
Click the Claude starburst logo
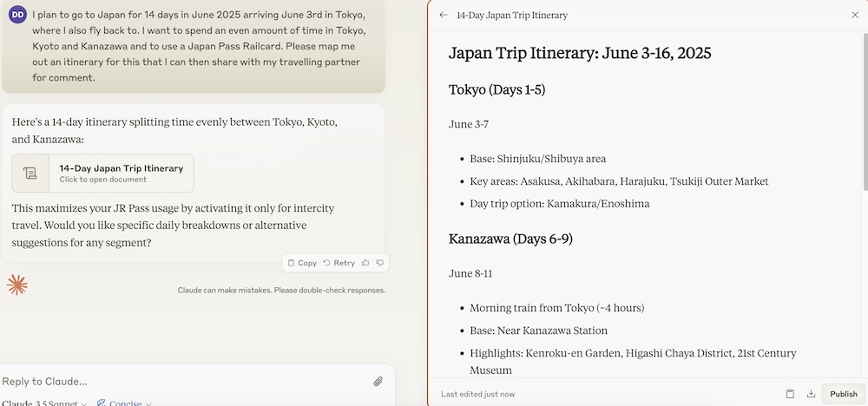point(17,285)
